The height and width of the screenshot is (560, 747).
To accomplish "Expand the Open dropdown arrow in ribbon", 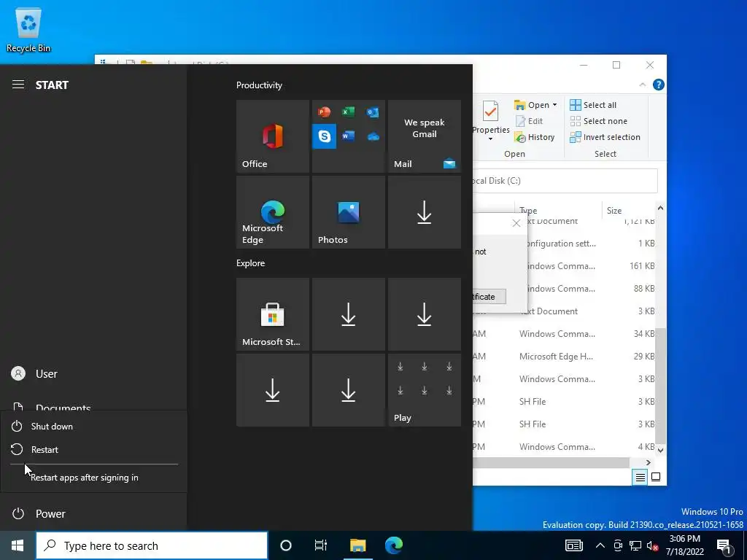I will (554, 105).
